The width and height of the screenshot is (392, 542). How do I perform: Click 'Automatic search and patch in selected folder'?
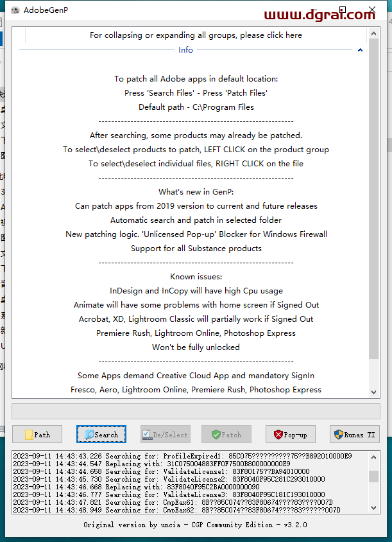(196, 220)
